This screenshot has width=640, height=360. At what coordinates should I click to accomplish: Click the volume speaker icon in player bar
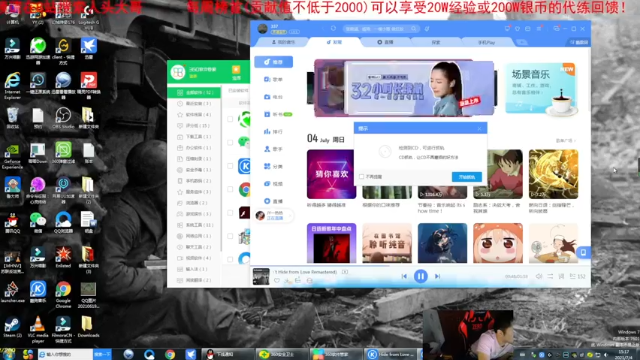[539, 276]
